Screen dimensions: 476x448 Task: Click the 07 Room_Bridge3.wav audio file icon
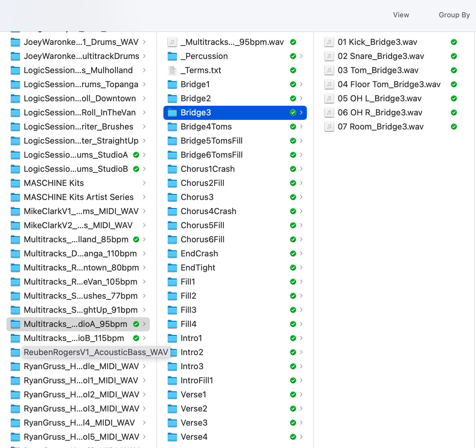pyautogui.click(x=329, y=127)
